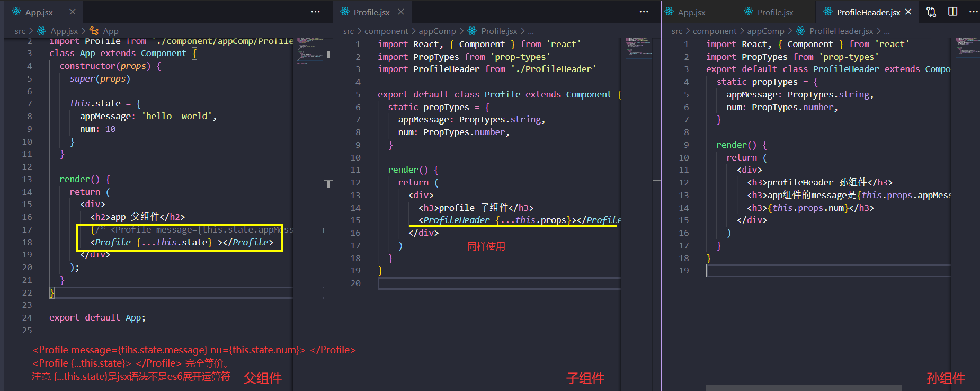Click horizontal scrollbar under ProfileHeader.jsx editor

tap(804, 388)
